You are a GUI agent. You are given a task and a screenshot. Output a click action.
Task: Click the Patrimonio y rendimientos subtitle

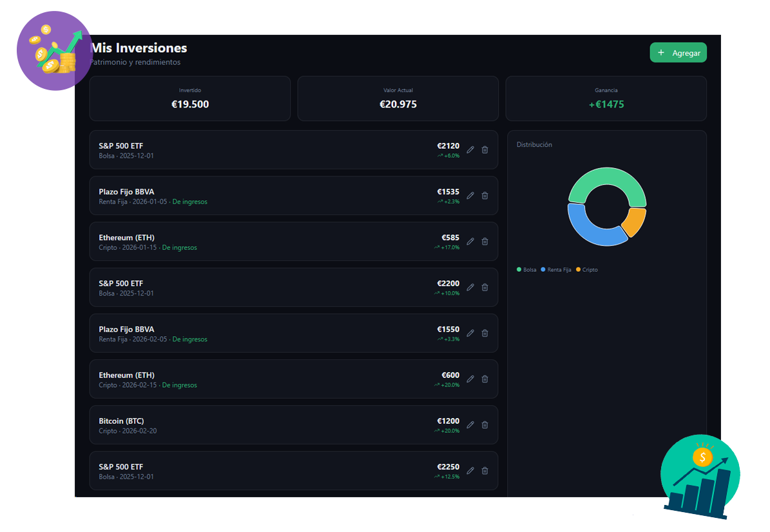pos(135,62)
